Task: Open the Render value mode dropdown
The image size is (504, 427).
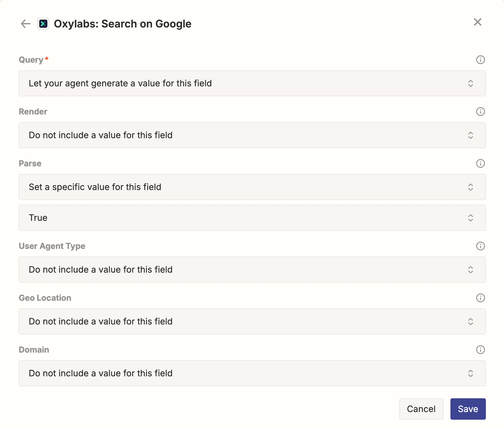Action: [252, 135]
